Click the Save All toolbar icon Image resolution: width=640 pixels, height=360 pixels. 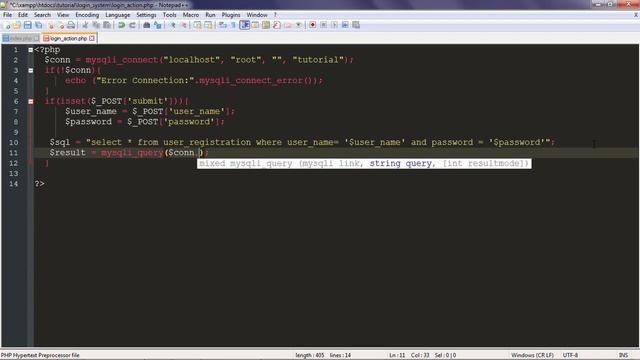(x=38, y=25)
